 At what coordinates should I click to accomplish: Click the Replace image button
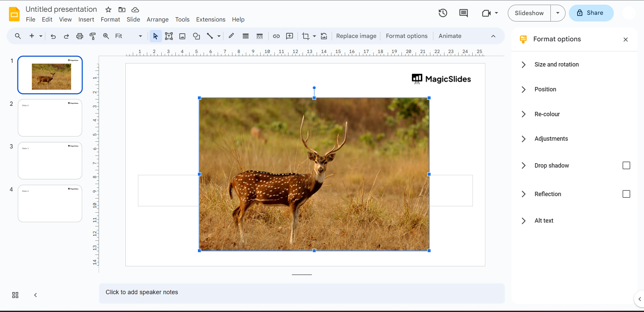tap(356, 36)
